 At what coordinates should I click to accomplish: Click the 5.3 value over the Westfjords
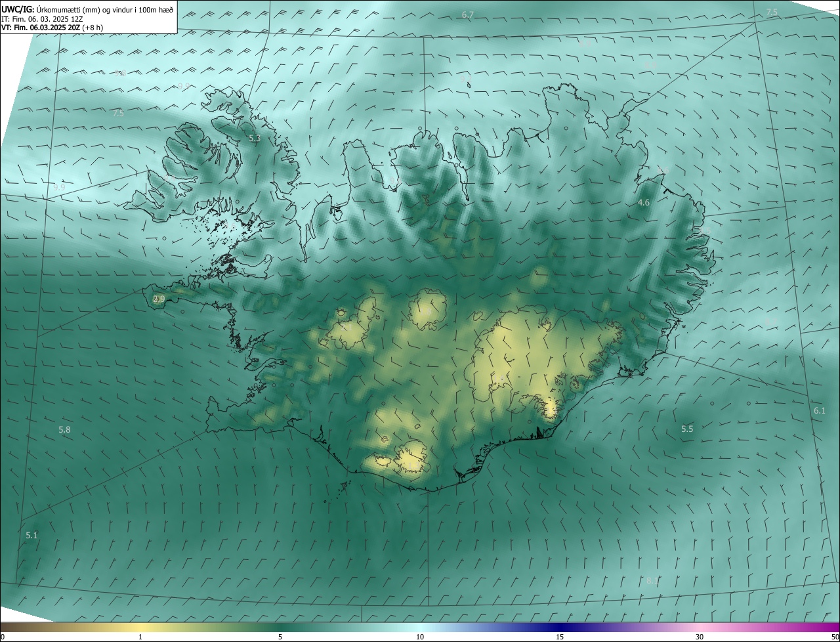tap(255, 139)
